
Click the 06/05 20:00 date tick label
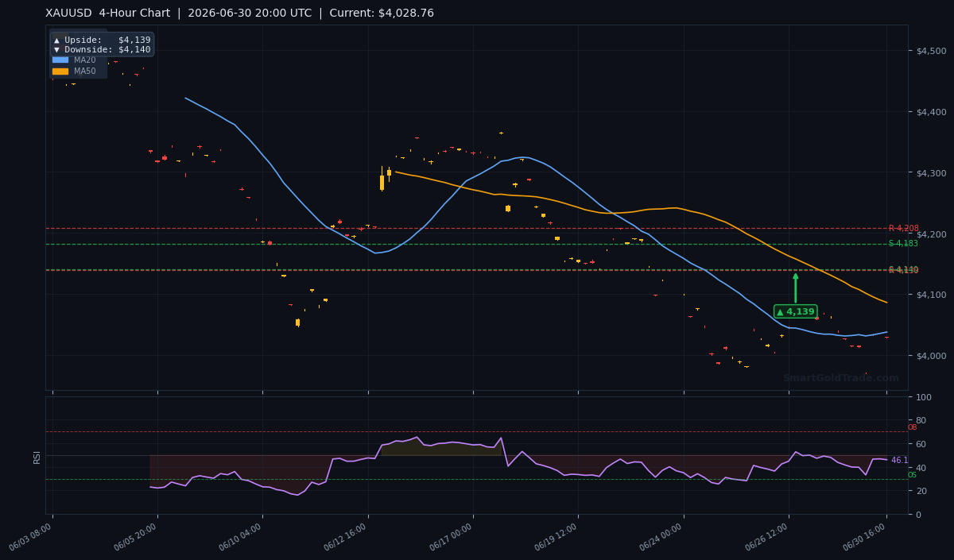[137, 538]
